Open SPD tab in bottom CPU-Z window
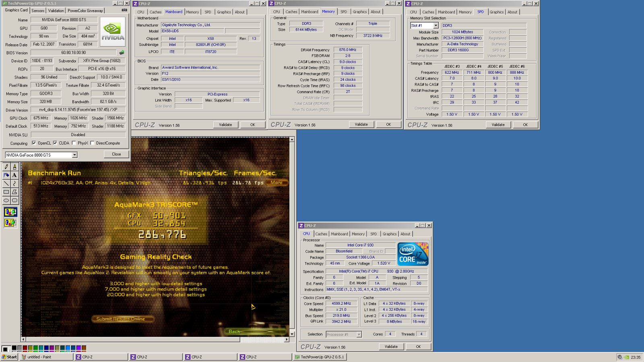This screenshot has height=362, width=644. [374, 234]
